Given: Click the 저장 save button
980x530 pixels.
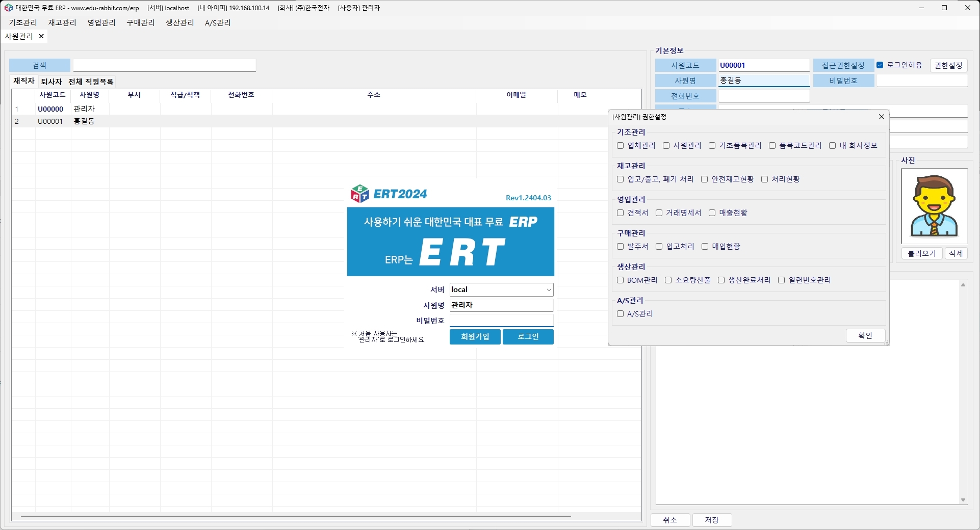Looking at the screenshot, I should (x=712, y=520).
